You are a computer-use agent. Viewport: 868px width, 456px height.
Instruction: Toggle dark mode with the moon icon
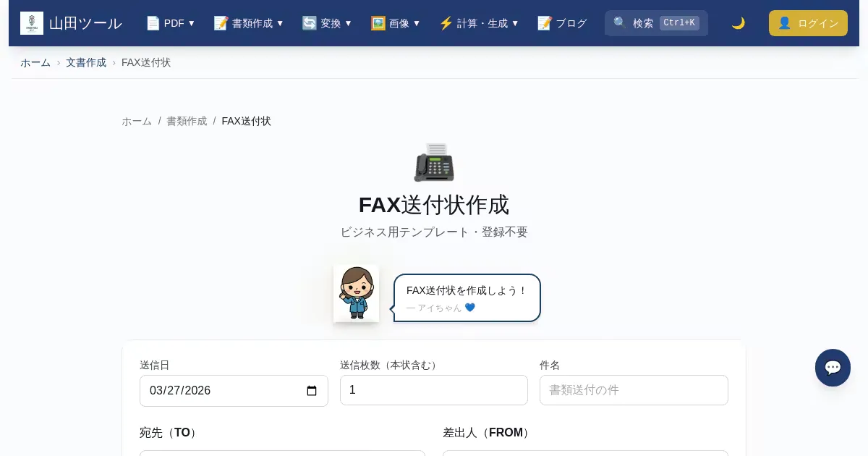[738, 23]
